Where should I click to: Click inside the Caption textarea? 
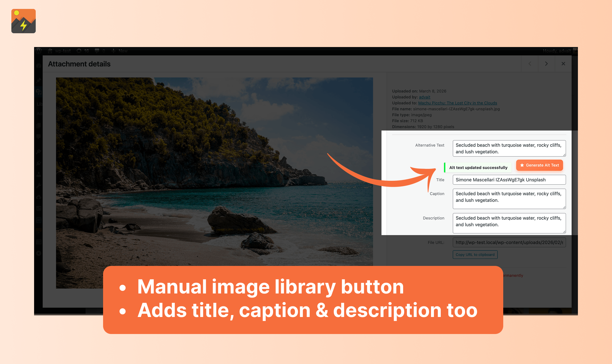(509, 199)
